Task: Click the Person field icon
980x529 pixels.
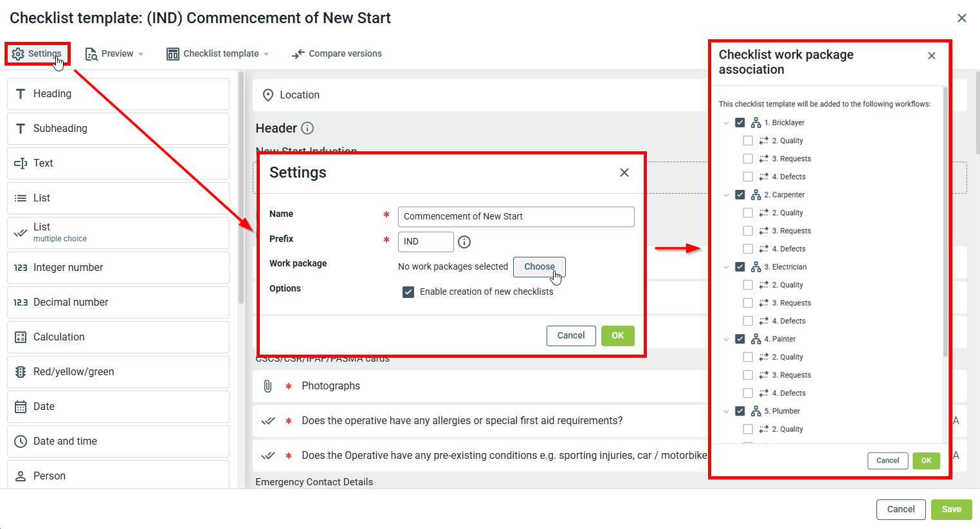Action: (x=21, y=476)
